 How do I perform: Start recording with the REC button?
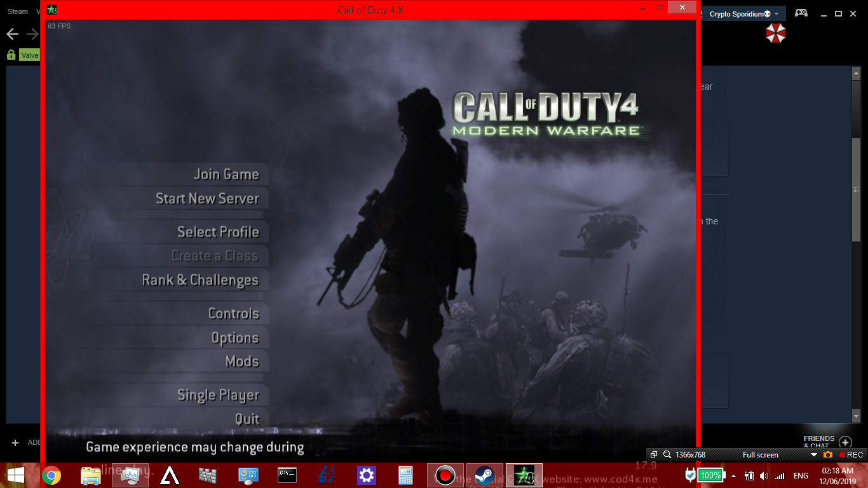pyautogui.click(x=851, y=455)
